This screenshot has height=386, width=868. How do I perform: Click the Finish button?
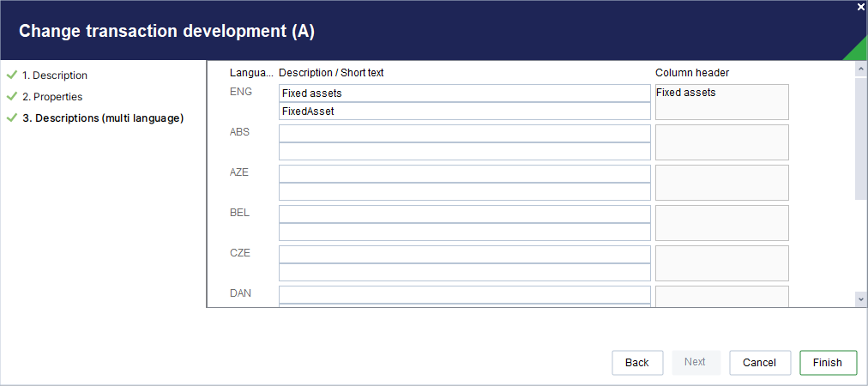(829, 363)
